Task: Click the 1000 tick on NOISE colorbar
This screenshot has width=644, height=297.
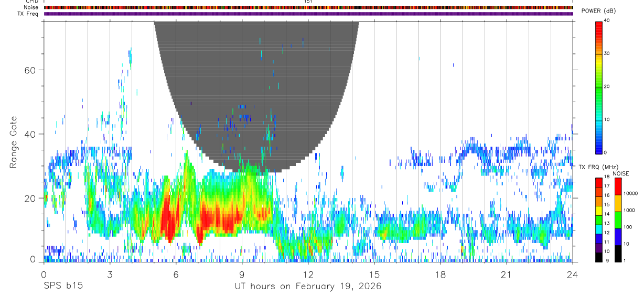Action: (630, 210)
